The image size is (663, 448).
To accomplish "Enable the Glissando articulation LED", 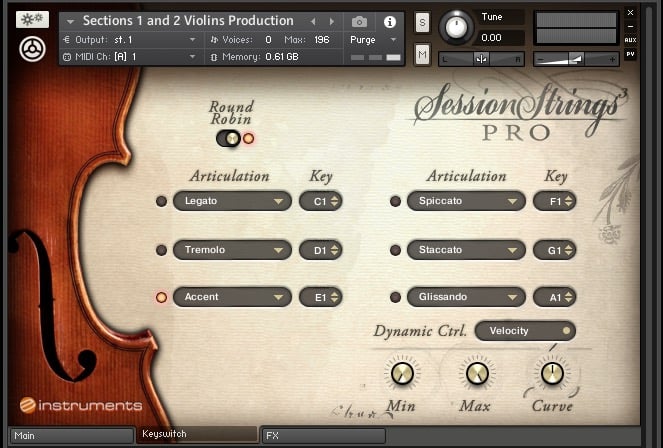I will (395, 297).
